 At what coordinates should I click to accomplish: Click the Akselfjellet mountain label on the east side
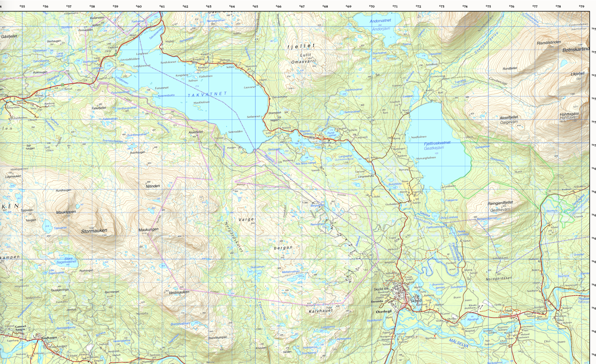tap(509, 117)
